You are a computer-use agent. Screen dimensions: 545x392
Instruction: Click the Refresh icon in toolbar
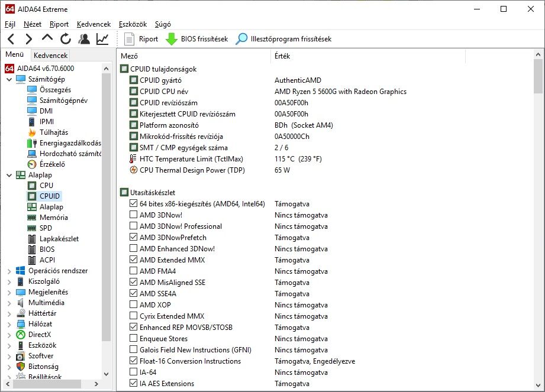point(65,39)
